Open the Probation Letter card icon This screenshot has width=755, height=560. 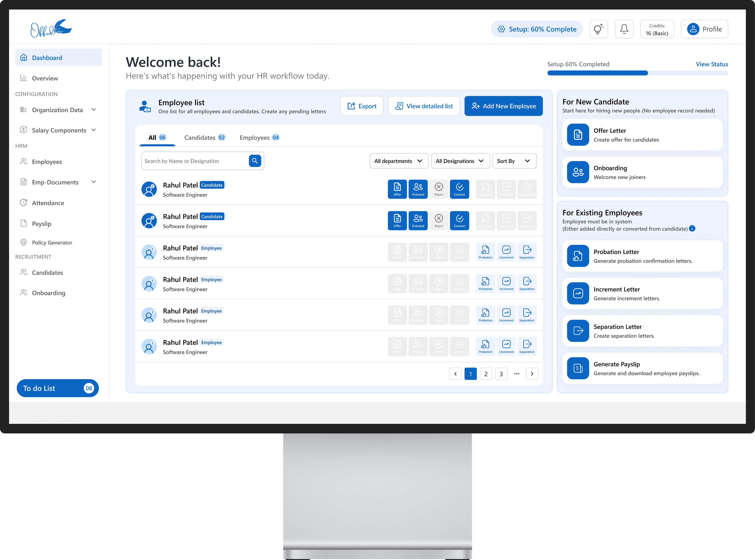[578, 256]
